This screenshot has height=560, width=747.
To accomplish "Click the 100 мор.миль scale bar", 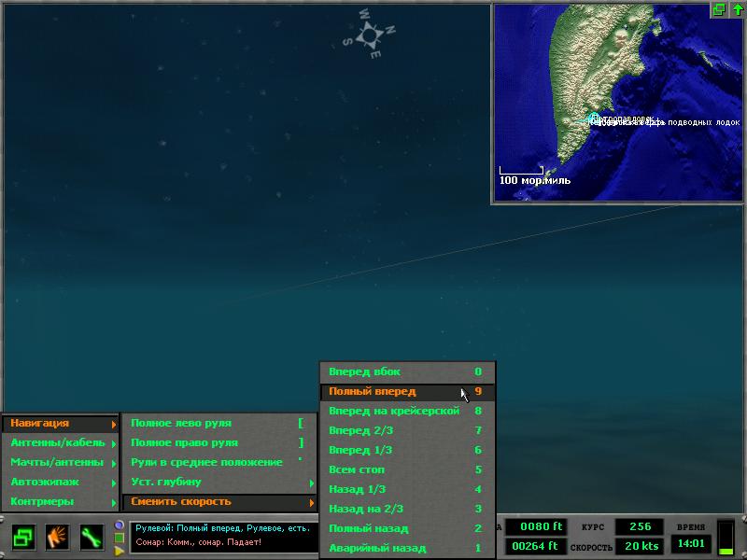I will tap(521, 171).
